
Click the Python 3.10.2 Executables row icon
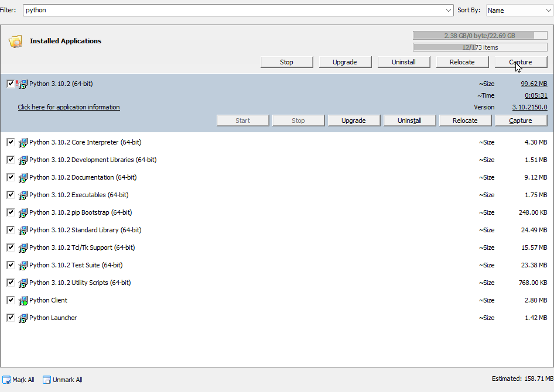click(23, 195)
